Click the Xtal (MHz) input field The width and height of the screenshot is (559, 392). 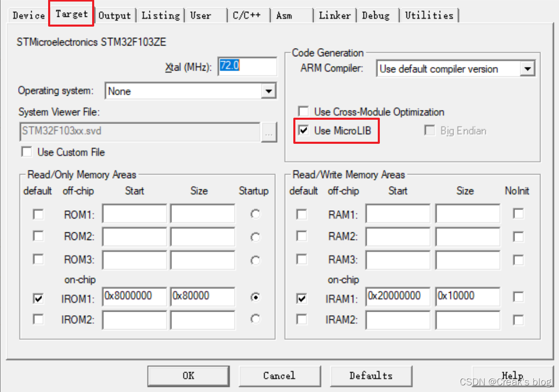pyautogui.click(x=247, y=66)
